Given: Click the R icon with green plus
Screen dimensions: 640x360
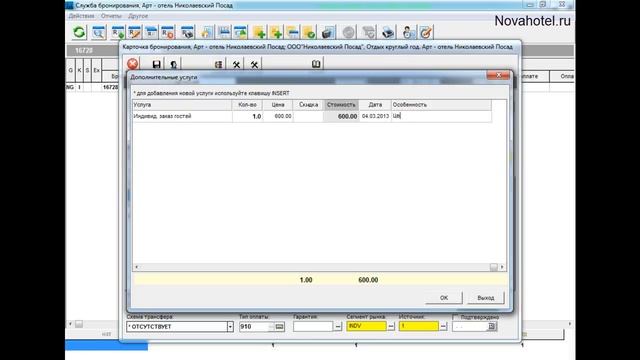Looking at the screenshot, I should click(x=118, y=33).
